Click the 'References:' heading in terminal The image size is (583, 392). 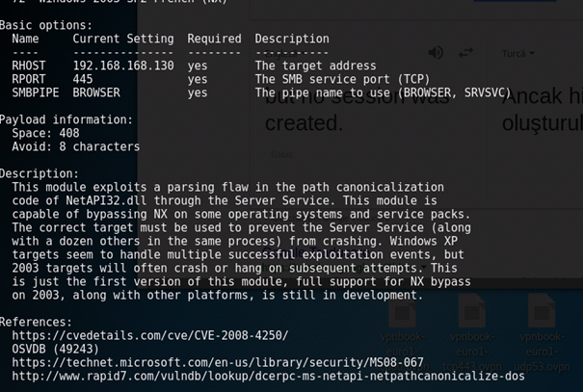tap(36, 322)
